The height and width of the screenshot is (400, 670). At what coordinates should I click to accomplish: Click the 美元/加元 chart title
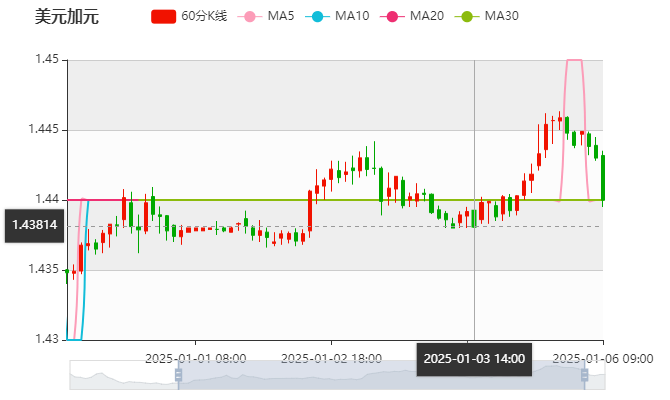[66, 17]
